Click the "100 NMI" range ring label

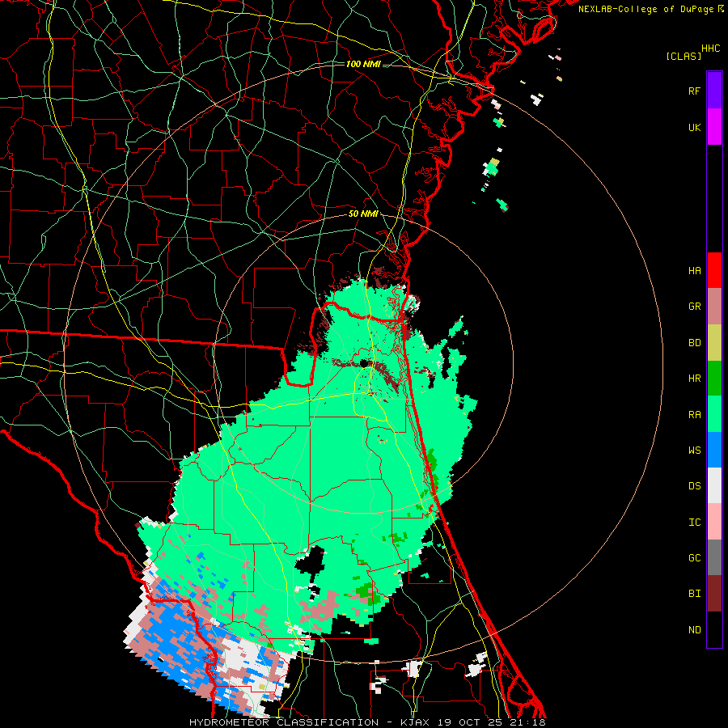[363, 64]
